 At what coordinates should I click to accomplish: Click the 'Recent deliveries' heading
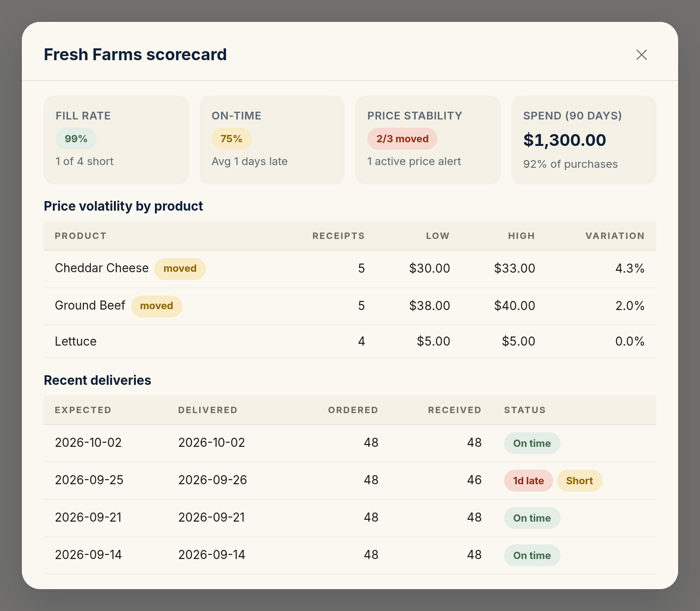[x=98, y=380]
